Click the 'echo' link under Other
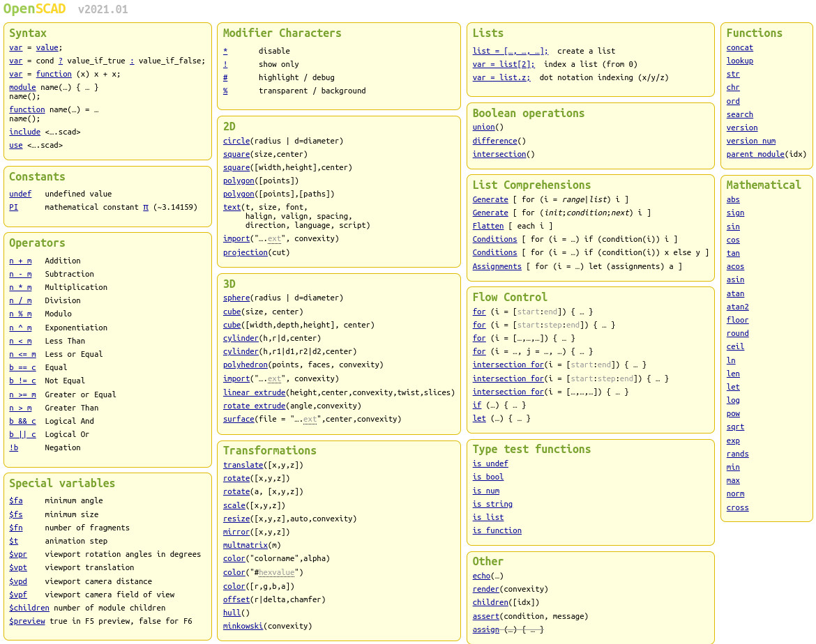Viewport: 816px width, 644px height. tap(481, 576)
